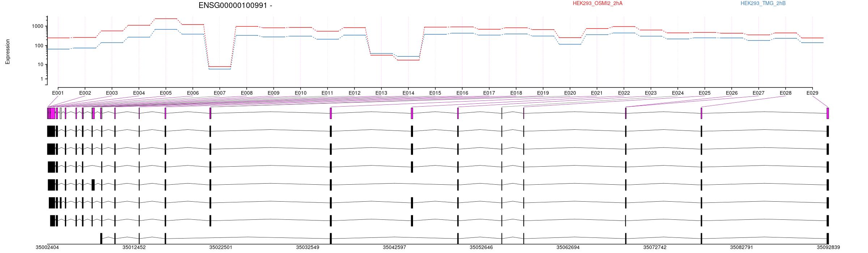The image size is (868, 253).
Task: Click genomic coordinate 35082791
Action: point(742,248)
